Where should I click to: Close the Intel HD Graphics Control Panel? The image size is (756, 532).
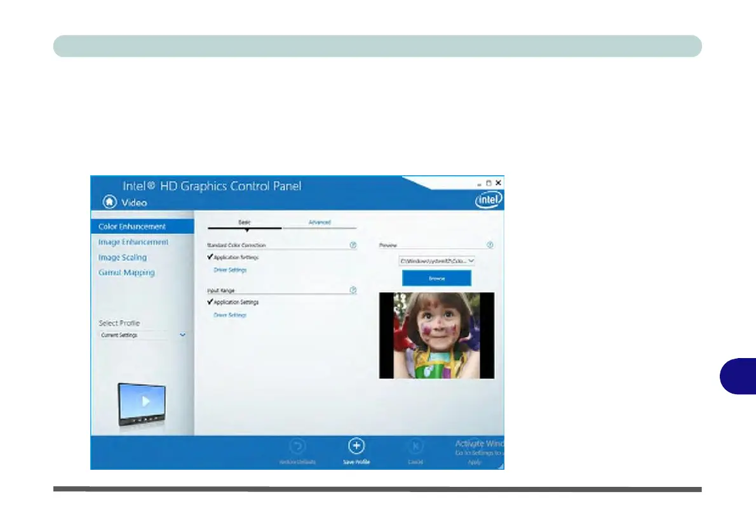coord(498,183)
